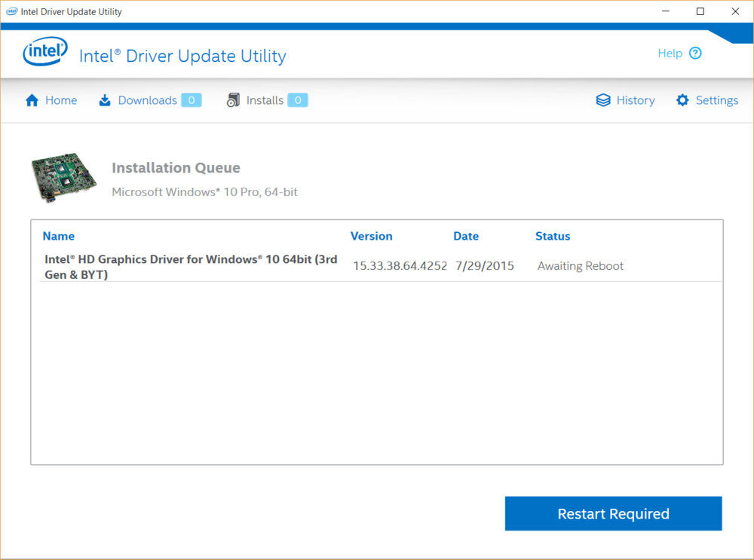Open the Home tab label
Viewport: 754px width, 560px height.
[x=61, y=100]
